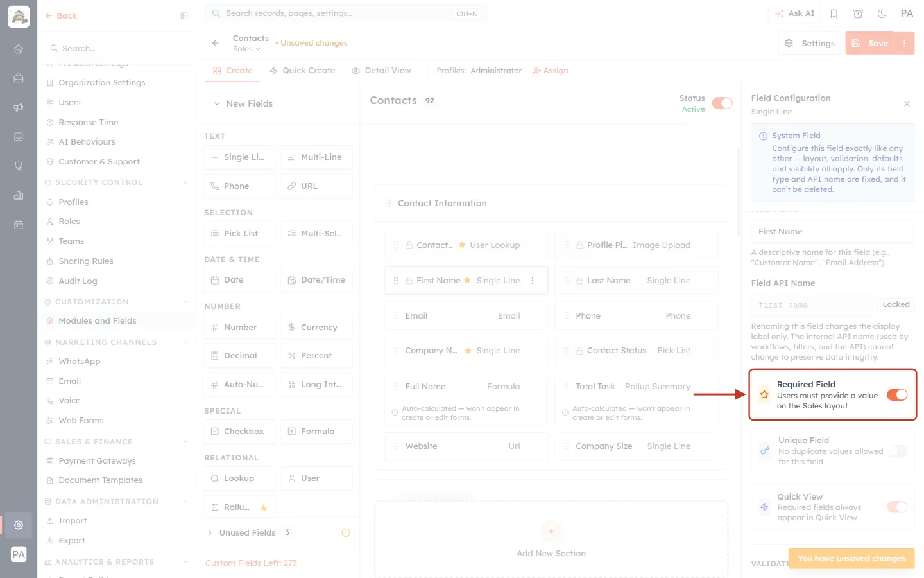The height and width of the screenshot is (578, 924).
Task: Open the bar chart reports rail icon
Action: (19, 195)
